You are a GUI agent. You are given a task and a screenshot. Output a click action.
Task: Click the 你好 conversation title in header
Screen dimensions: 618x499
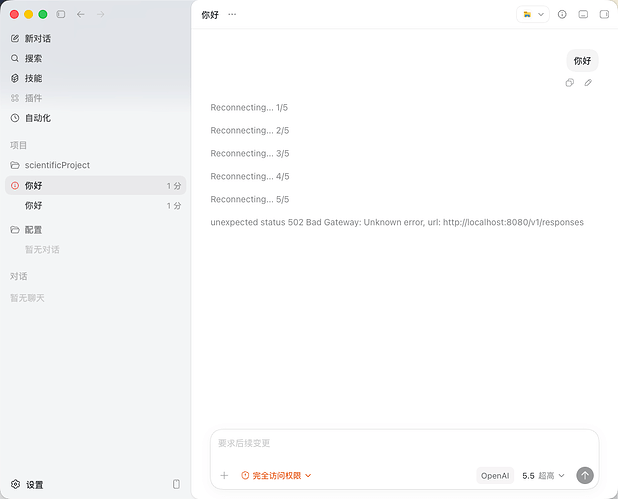[x=210, y=15]
